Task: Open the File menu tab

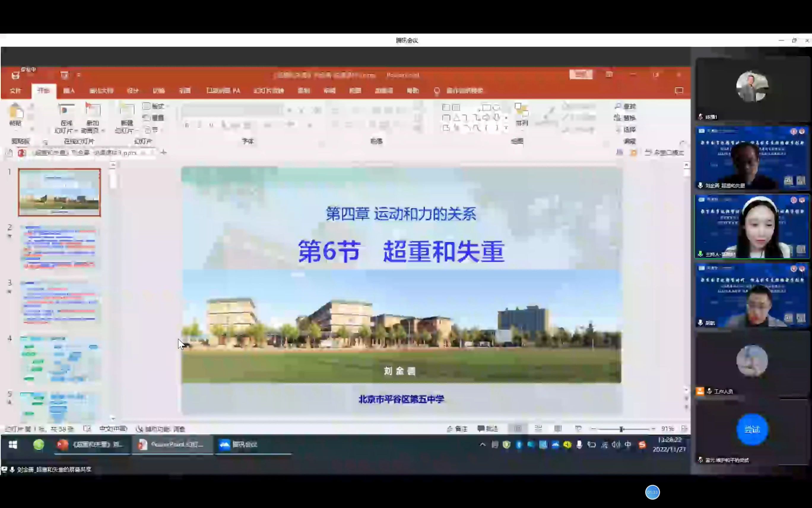Action: click(15, 91)
